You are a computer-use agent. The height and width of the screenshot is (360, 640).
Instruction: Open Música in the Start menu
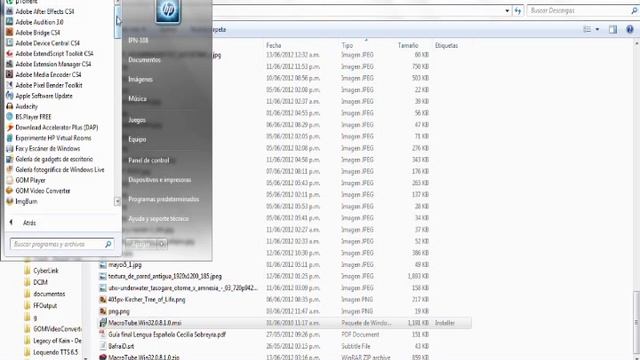coord(138,99)
